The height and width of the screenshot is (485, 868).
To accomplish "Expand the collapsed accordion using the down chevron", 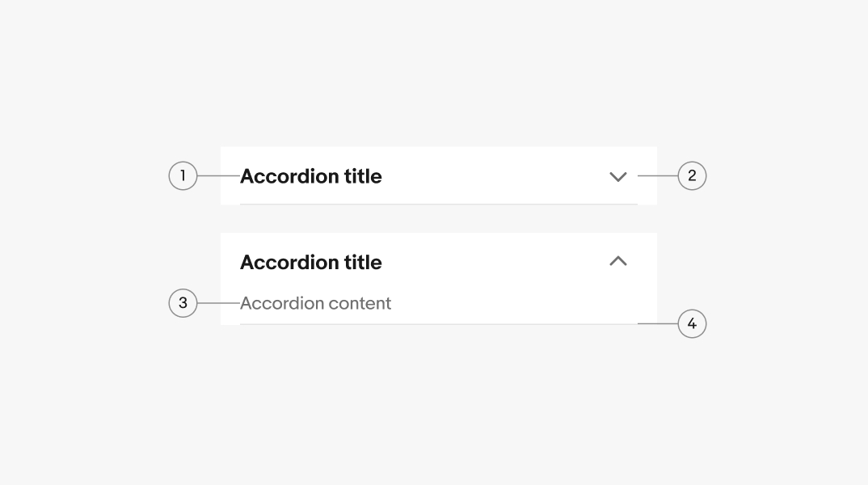I will (x=618, y=176).
